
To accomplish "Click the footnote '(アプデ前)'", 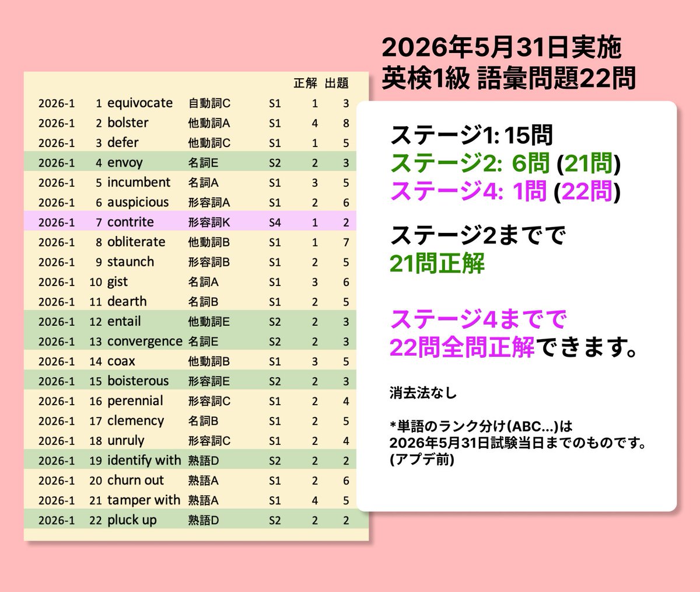I will pos(422,460).
